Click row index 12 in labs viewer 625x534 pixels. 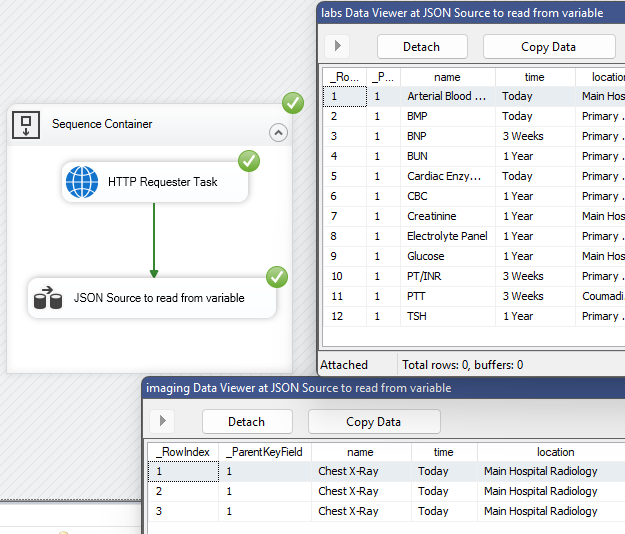click(x=344, y=316)
